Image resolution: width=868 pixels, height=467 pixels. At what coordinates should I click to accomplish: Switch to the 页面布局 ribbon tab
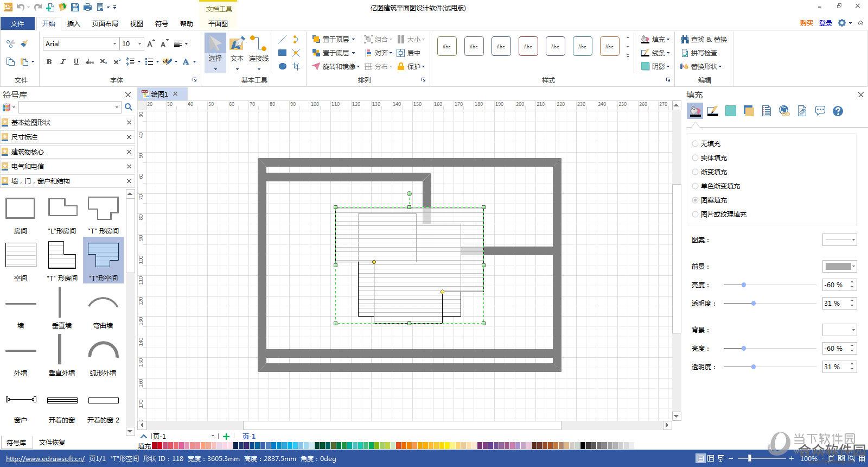coord(105,23)
